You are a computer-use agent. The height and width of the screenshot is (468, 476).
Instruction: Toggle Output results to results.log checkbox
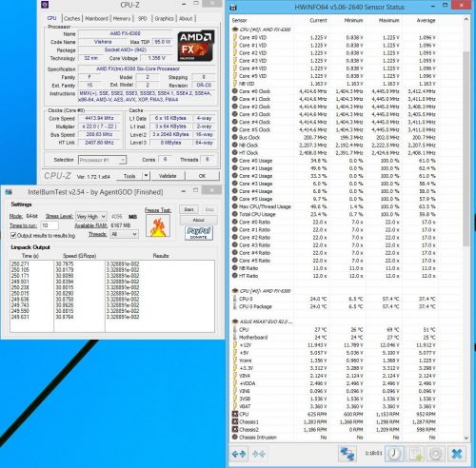(13, 235)
